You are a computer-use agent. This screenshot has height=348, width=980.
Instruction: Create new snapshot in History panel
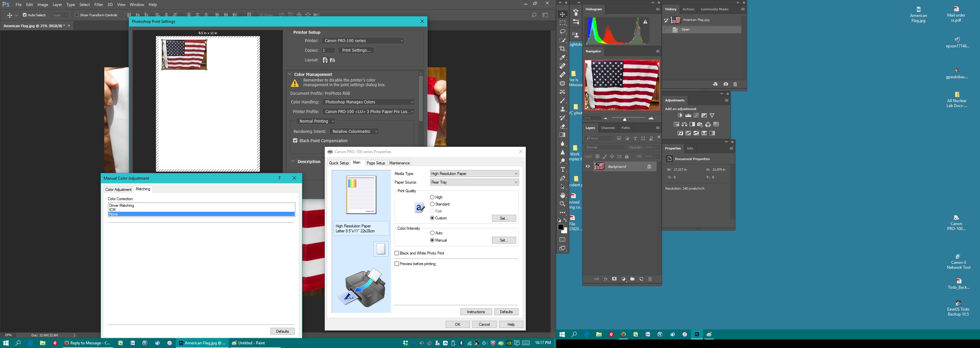[725, 84]
